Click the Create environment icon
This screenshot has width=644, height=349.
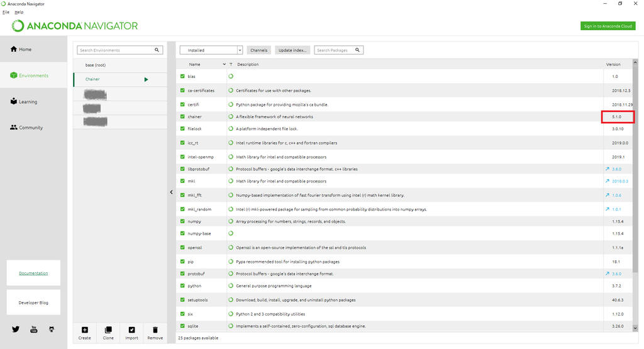click(x=85, y=330)
